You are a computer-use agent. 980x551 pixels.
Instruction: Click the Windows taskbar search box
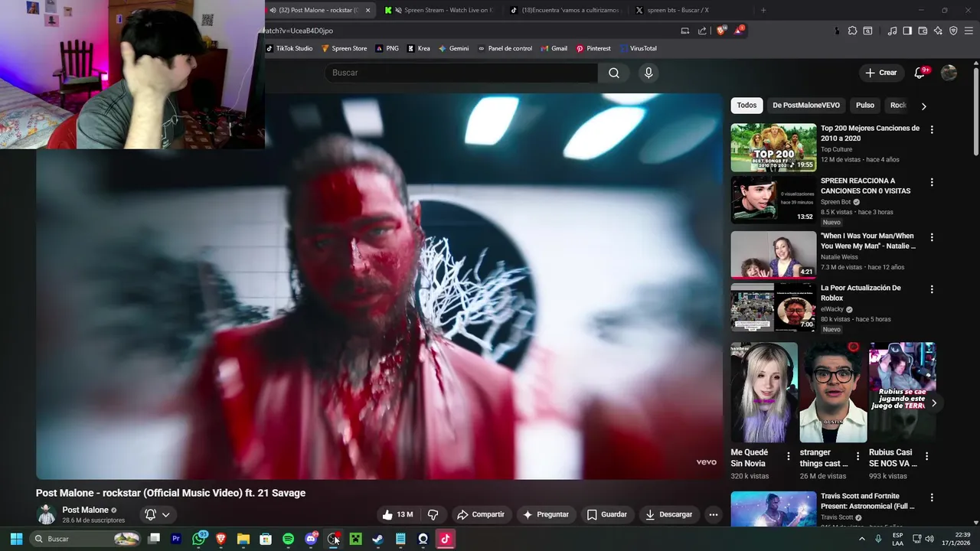coord(85,539)
